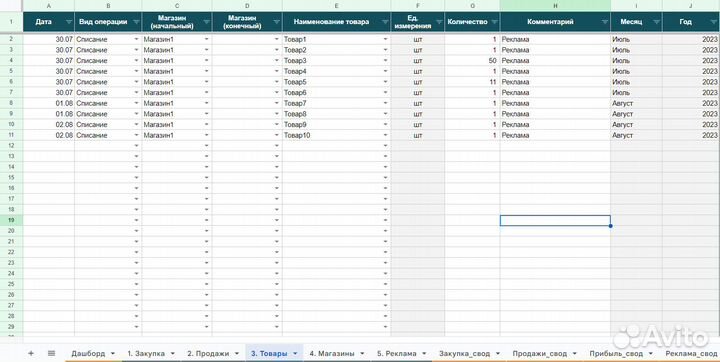Expand Товар10 cell dropdown arrow

[385, 135]
